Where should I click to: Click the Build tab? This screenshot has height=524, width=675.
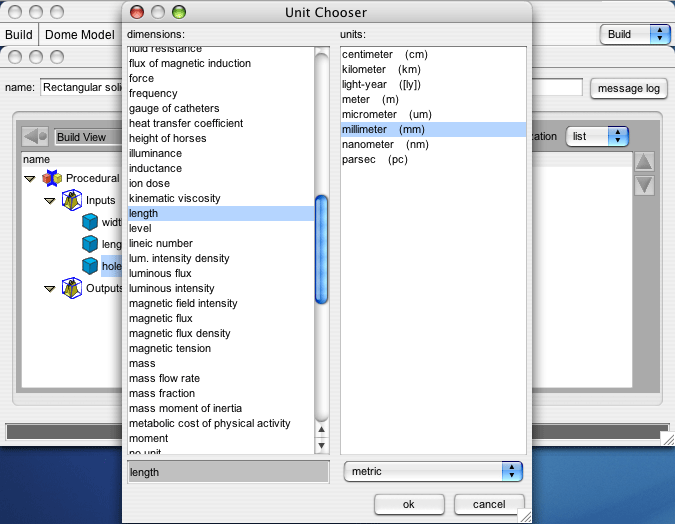[19, 34]
